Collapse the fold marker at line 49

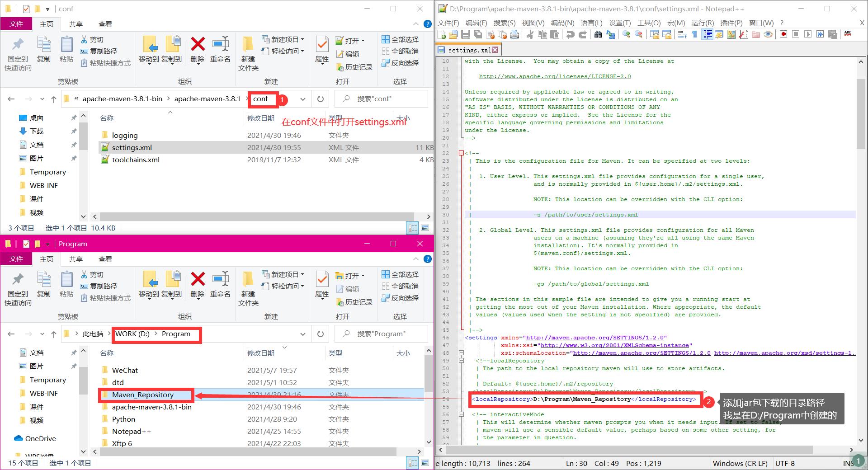coord(461,361)
